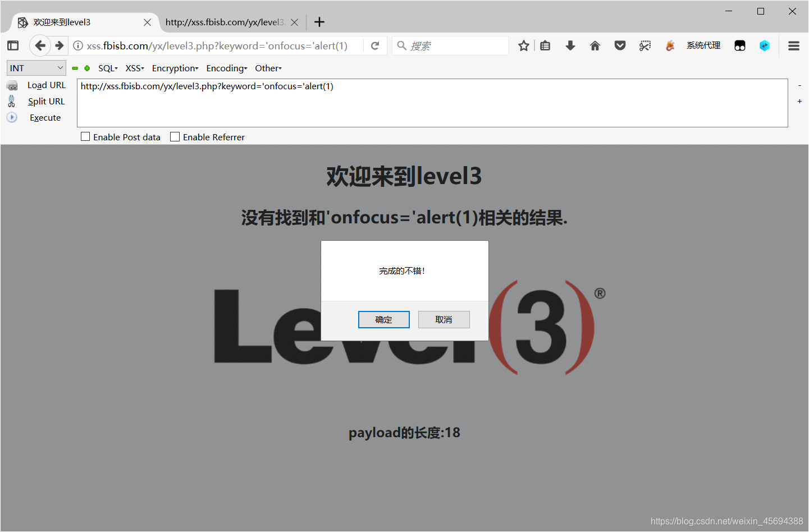Click the 确定 button in the dialog
The width and height of the screenshot is (809, 532).
pos(384,319)
